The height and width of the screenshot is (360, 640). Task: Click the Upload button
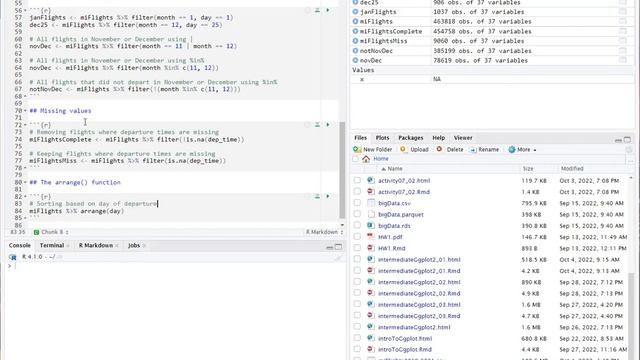click(x=414, y=150)
